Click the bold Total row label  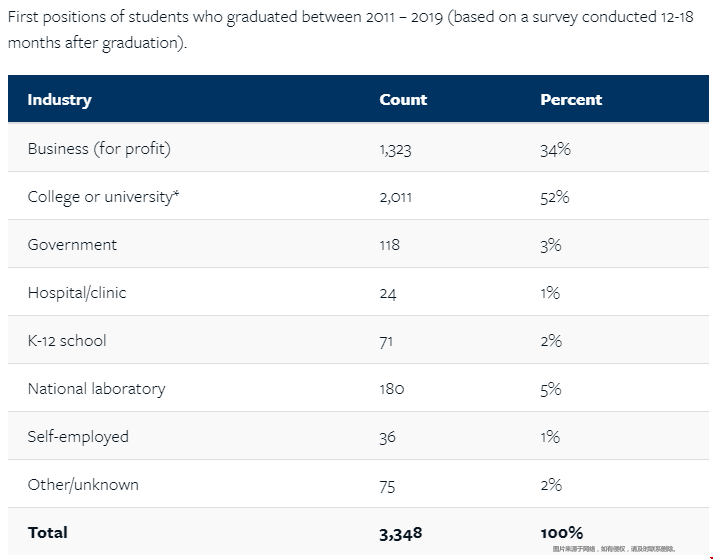point(48,533)
